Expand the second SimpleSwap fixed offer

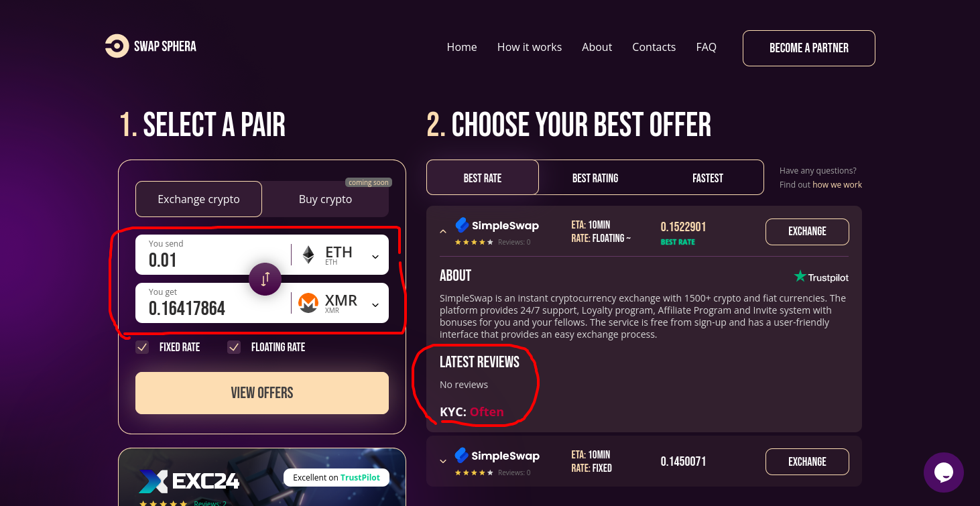443,461
